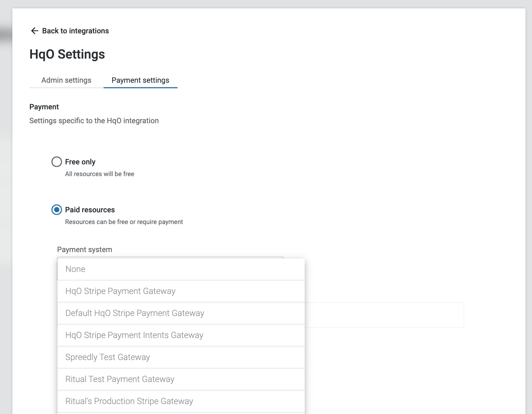This screenshot has width=532, height=414.
Task: Switch to the Admin settings tab
Action: [66, 80]
